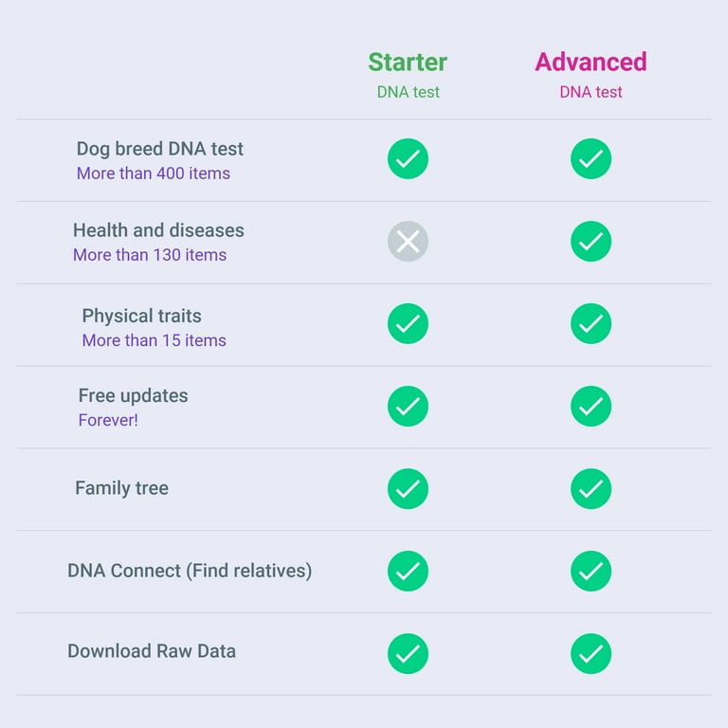Click the Physical traits label
The height and width of the screenshot is (728, 728).
pos(141,317)
